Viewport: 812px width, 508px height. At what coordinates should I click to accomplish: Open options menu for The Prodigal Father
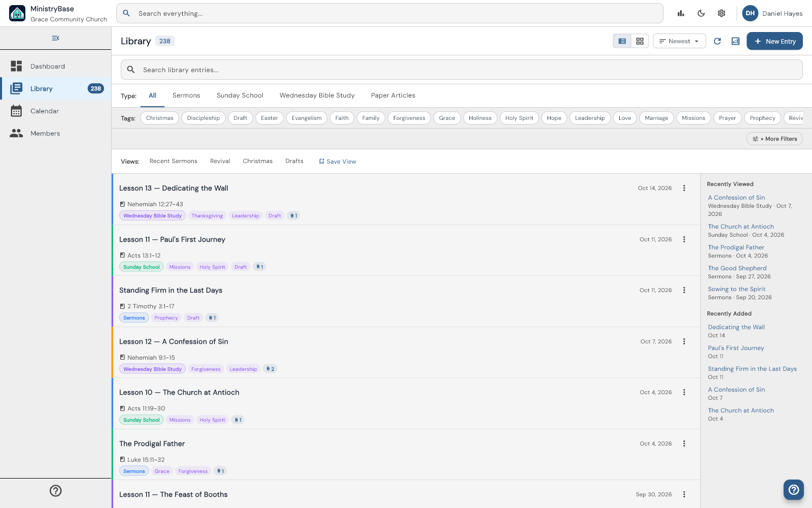(x=684, y=443)
